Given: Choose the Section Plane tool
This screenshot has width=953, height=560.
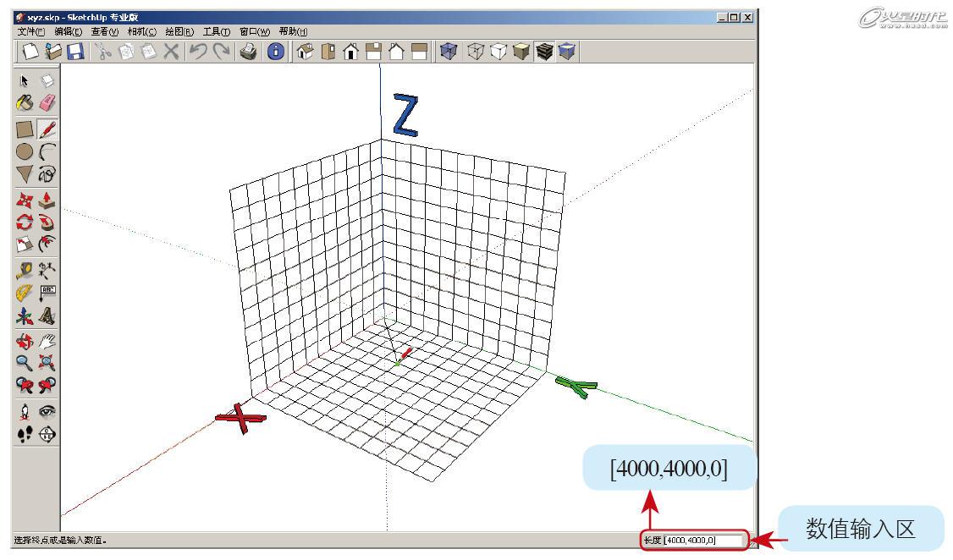Looking at the screenshot, I should pyautogui.click(x=47, y=434).
